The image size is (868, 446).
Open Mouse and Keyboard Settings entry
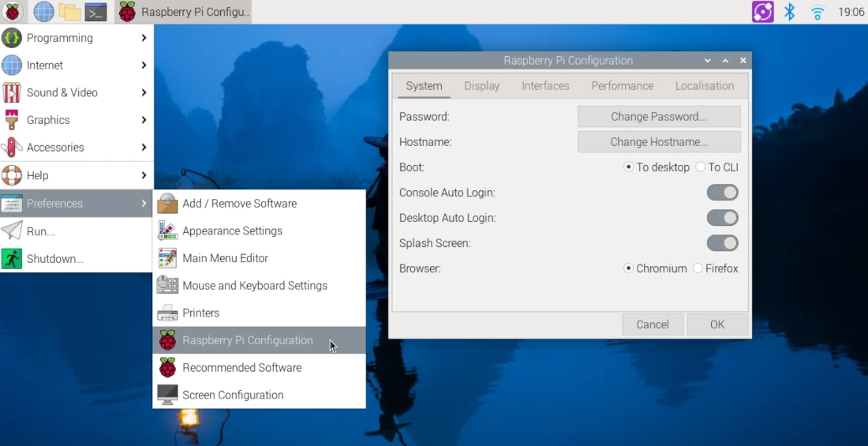point(259,285)
